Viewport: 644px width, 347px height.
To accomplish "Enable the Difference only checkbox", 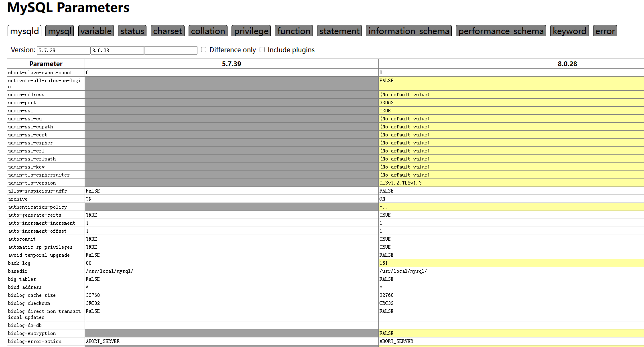I will pos(203,50).
